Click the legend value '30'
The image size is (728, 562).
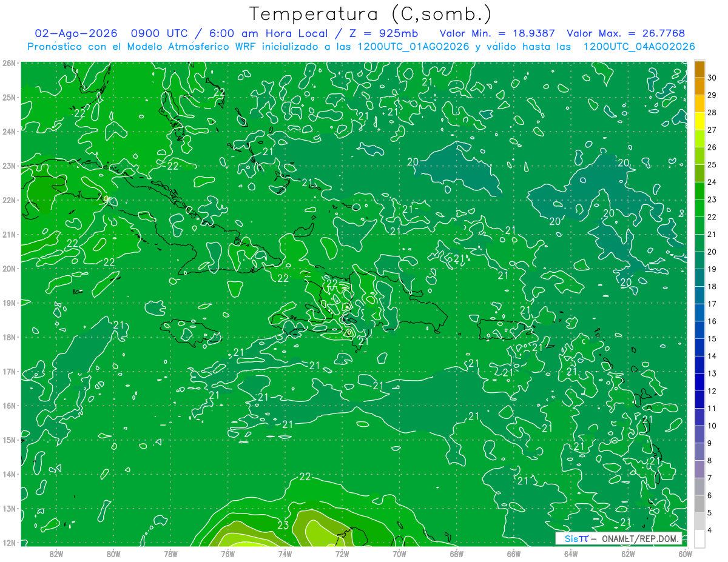pos(712,78)
